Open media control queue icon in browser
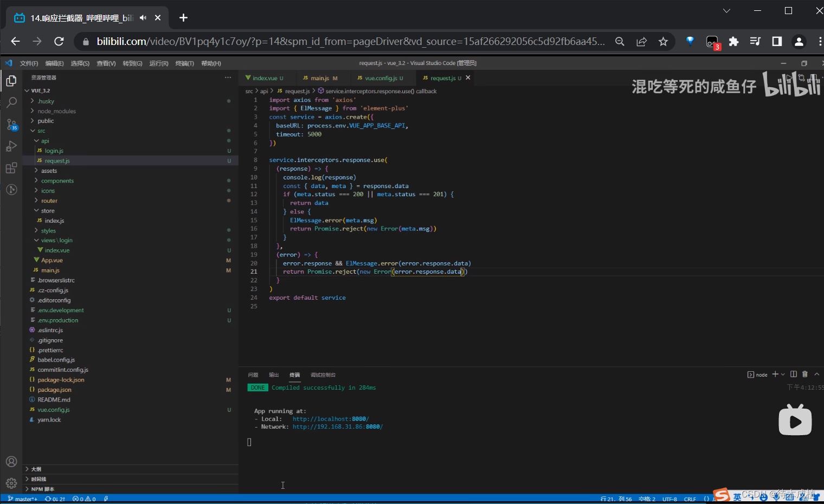Viewport: 824px width, 504px height. 755,42
